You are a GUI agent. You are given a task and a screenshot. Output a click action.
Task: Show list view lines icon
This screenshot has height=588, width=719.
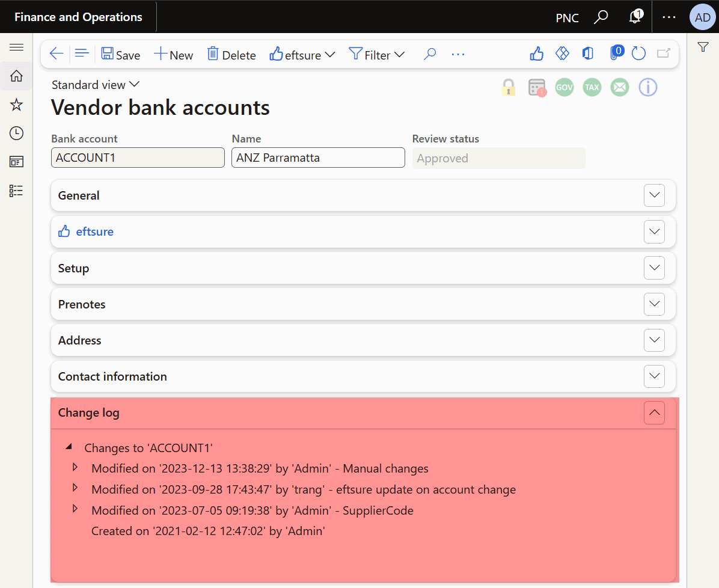coord(82,54)
